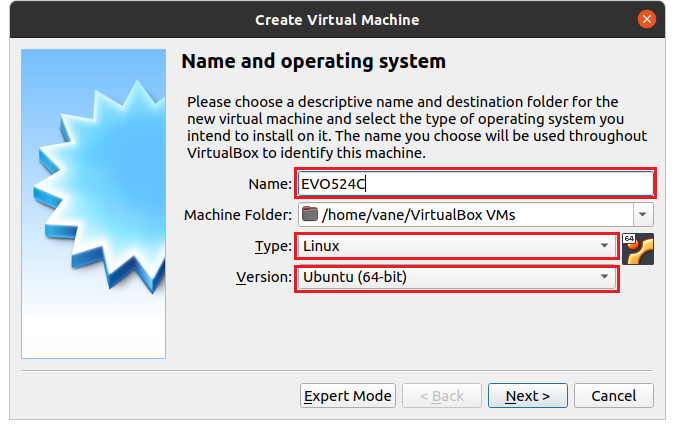
Task: Click the 'Type:' label
Action: [x=273, y=246]
